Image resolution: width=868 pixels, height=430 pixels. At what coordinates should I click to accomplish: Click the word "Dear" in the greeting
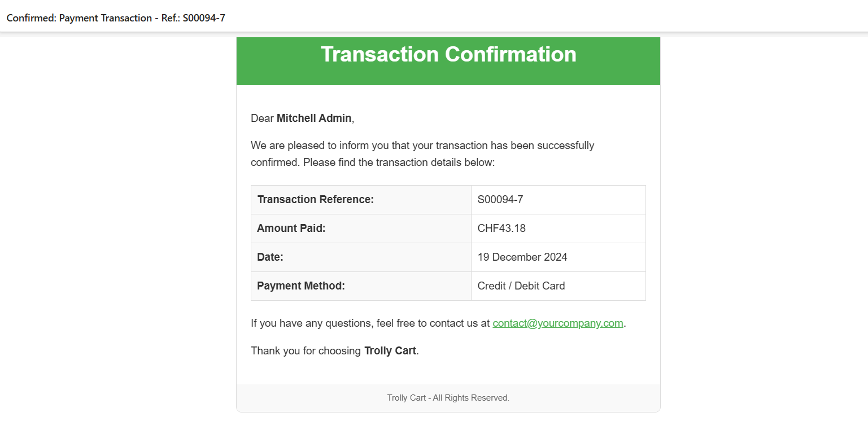tap(262, 119)
